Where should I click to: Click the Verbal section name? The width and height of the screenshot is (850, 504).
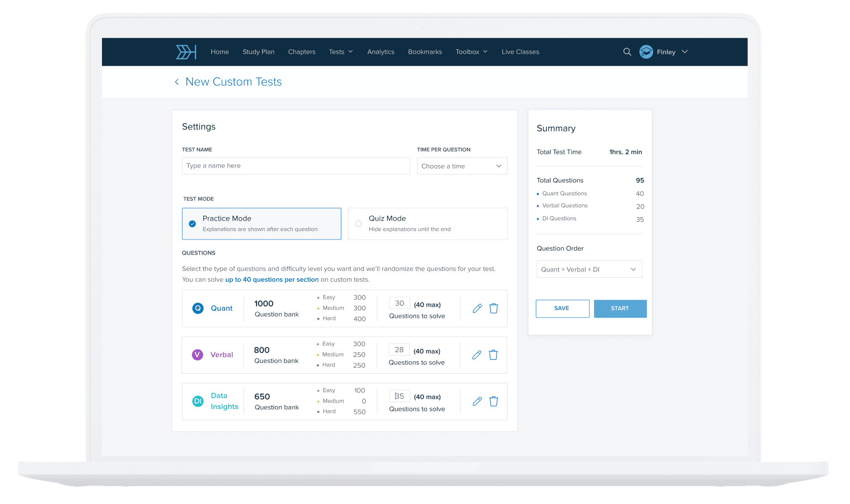tap(222, 355)
